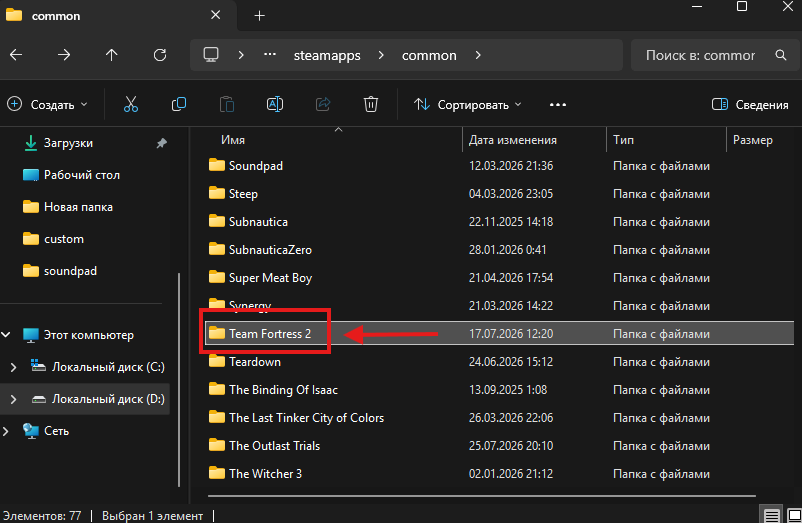Open the three-dots See more menu
This screenshot has width=802, height=523.
point(558,105)
